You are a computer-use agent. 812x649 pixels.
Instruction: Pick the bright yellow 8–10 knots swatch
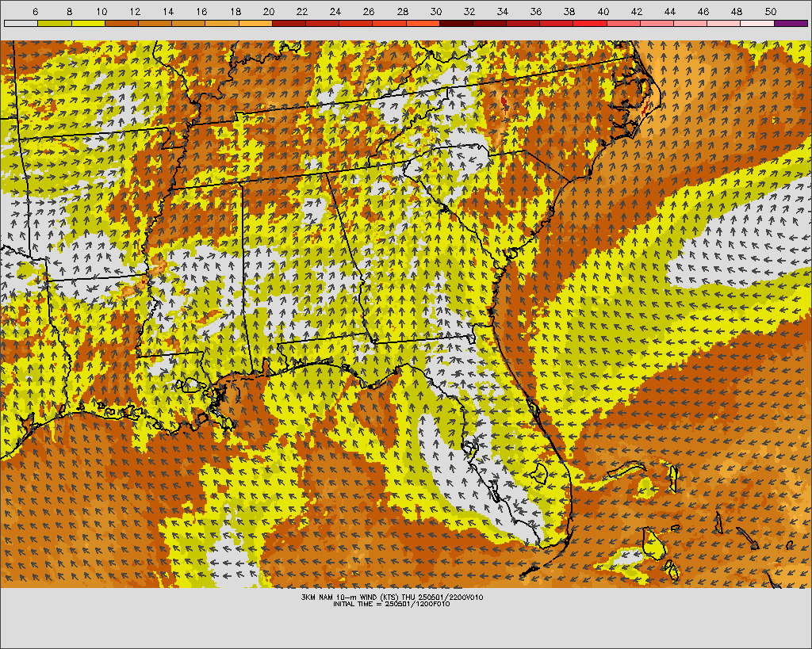pos(88,23)
